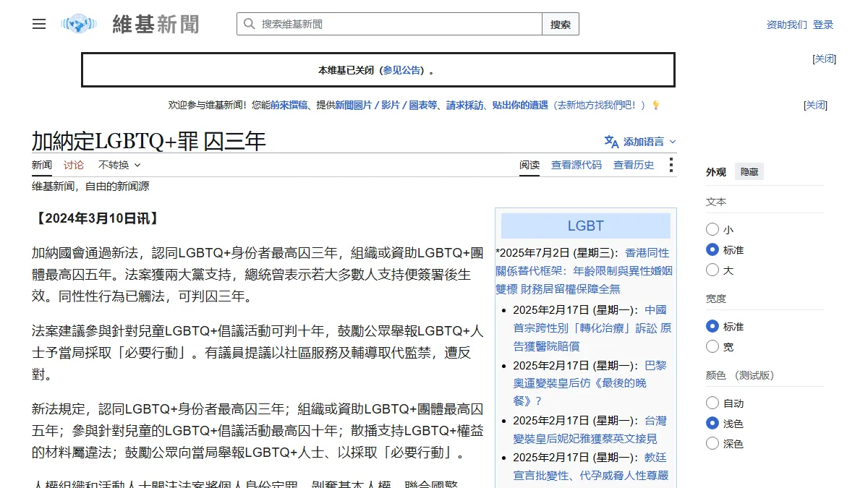The image size is (868, 488).
Task: Select the 标准 text size option
Action: point(712,249)
